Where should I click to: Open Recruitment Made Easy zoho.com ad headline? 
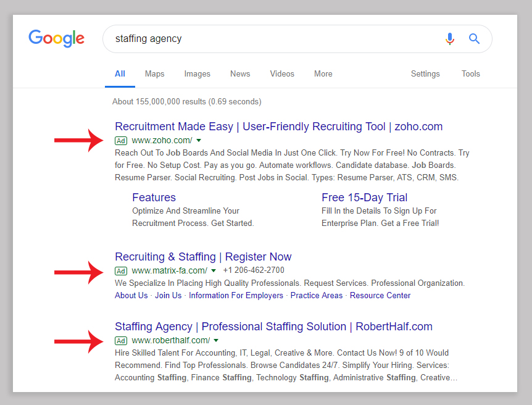pyautogui.click(x=278, y=127)
